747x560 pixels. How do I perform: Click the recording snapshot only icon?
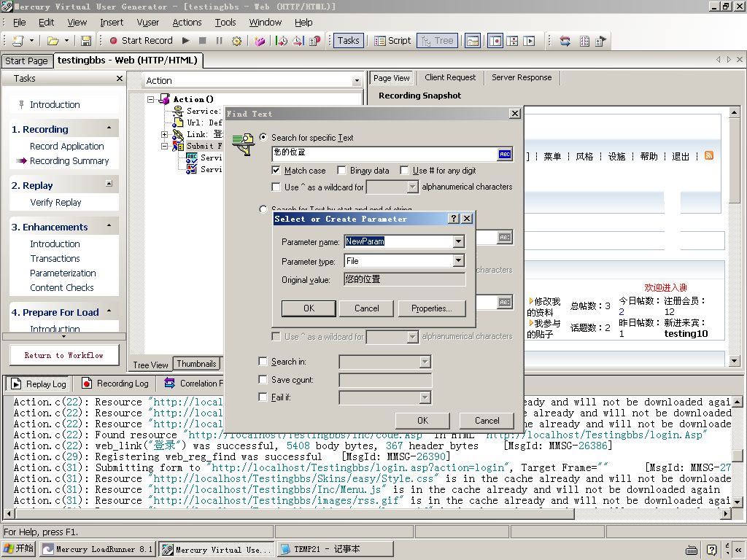495,41
